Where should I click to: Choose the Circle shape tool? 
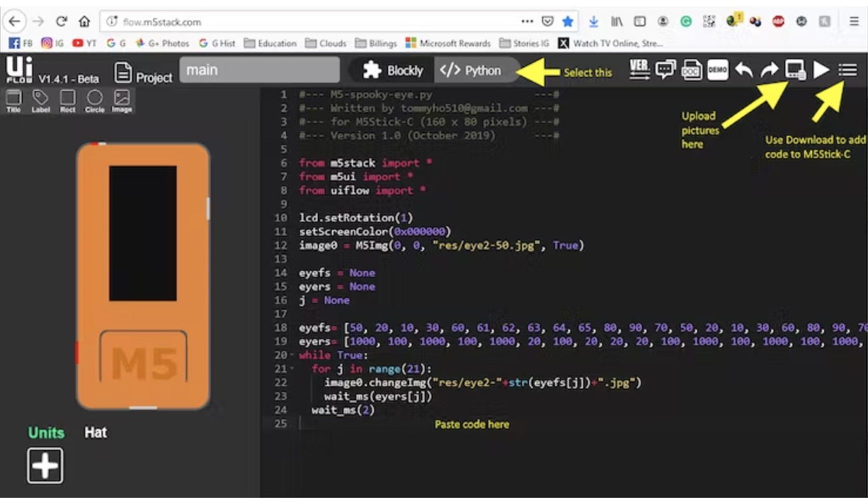95,100
